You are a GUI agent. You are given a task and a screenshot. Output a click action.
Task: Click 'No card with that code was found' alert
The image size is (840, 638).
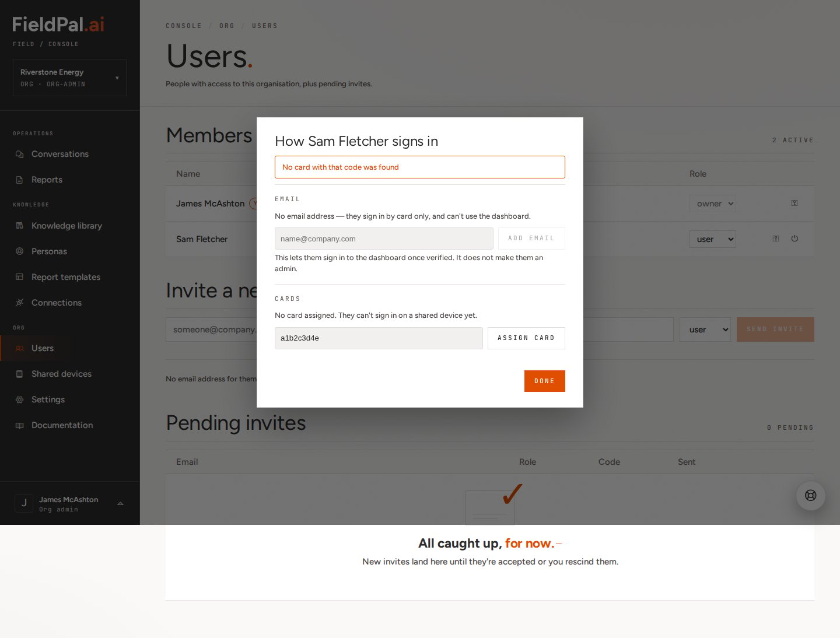[420, 167]
